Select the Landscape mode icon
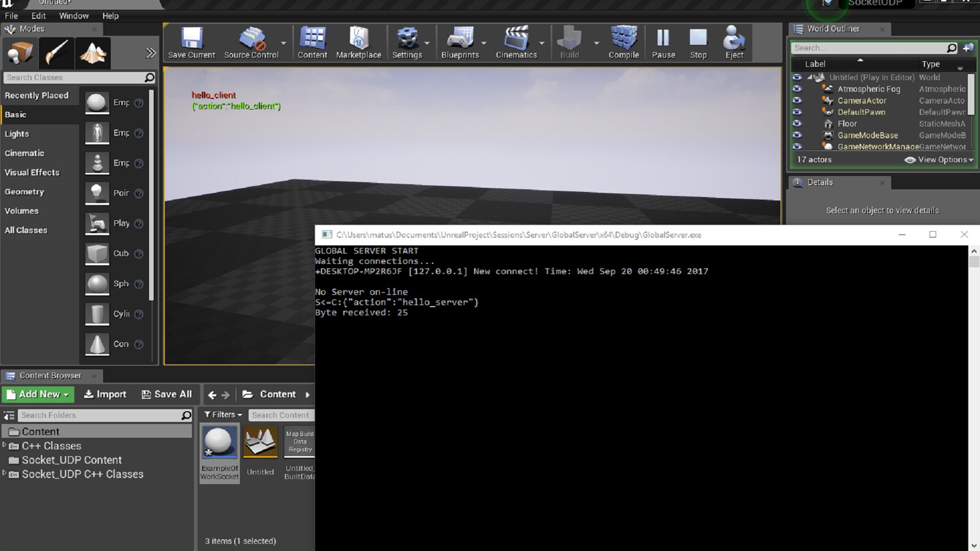 coord(92,53)
